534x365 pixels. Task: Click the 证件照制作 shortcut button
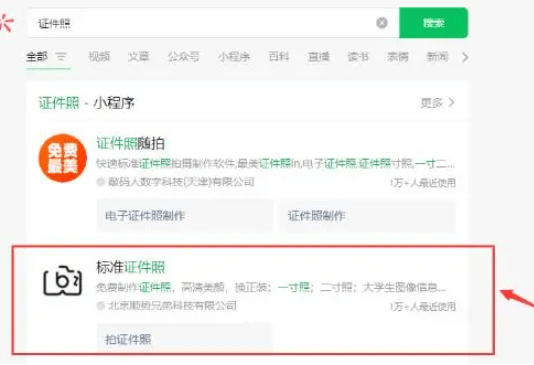coord(367,216)
